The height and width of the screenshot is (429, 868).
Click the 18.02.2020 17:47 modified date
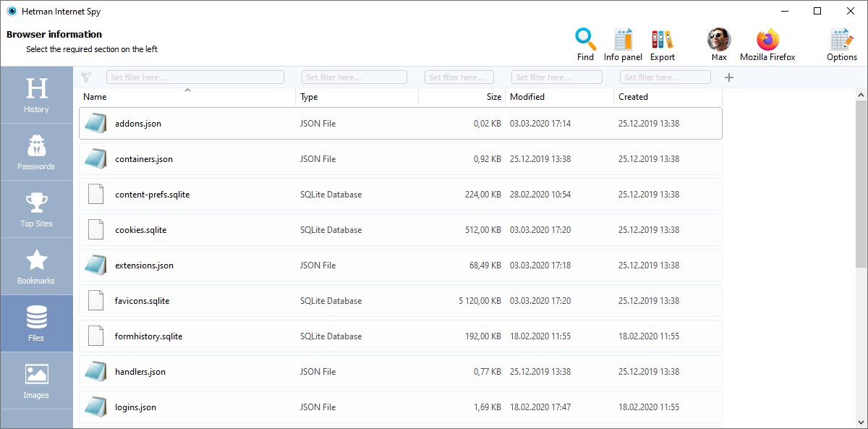click(540, 407)
